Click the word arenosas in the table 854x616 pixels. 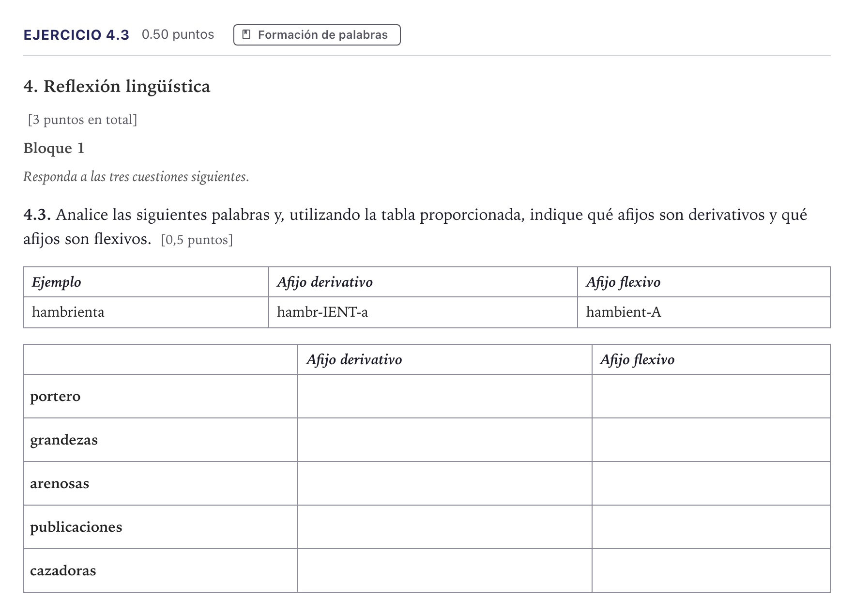60,483
